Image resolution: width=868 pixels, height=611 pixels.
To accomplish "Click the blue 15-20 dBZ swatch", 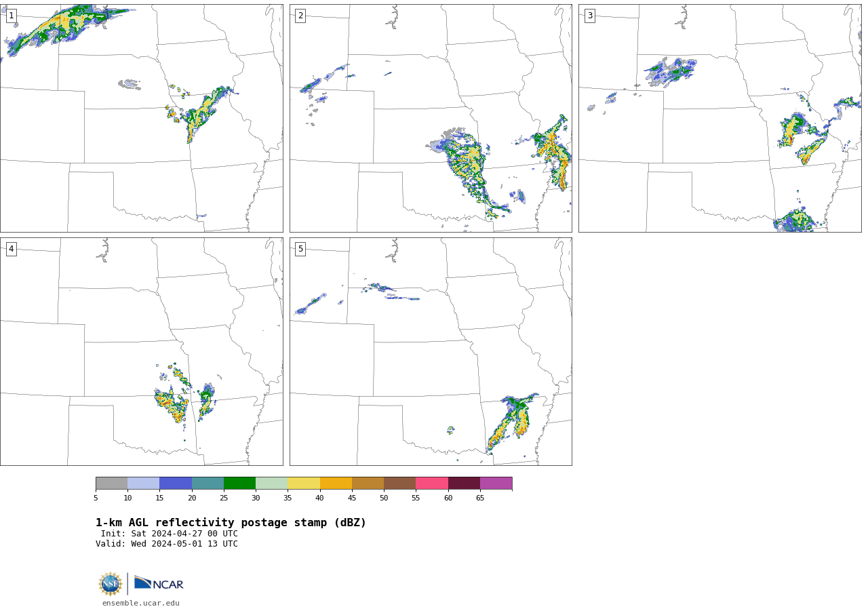I will click(176, 483).
